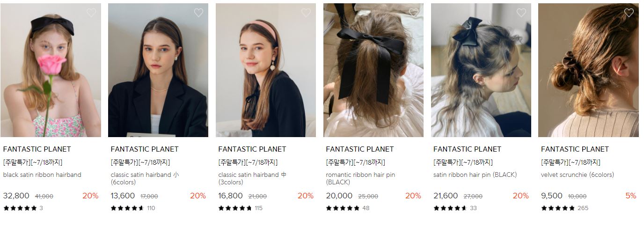The height and width of the screenshot is (226, 644).
Task: Add satin ribbon hair pin to wishlist
Action: 521,13
